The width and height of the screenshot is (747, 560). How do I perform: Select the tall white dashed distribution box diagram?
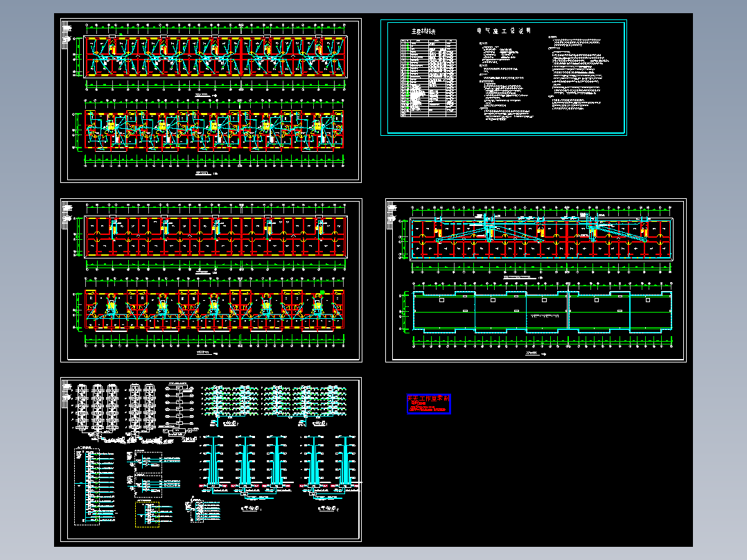point(87,487)
